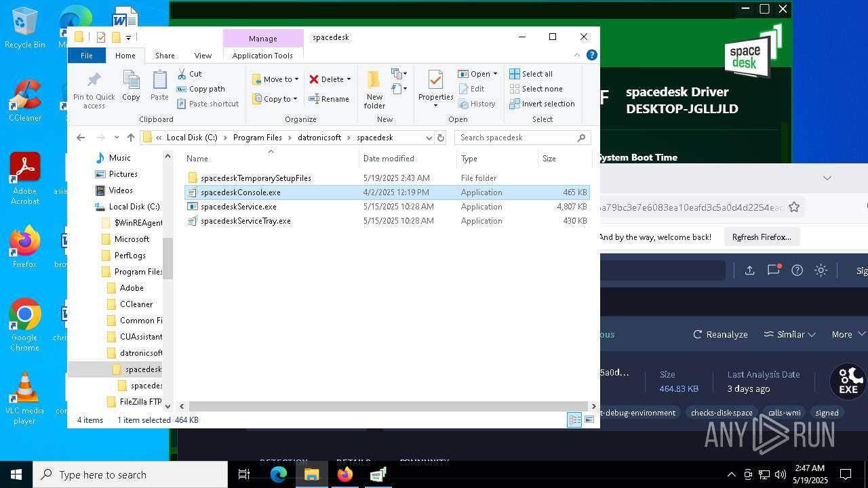
Task: Open Edge from taskbar
Action: [279, 474]
